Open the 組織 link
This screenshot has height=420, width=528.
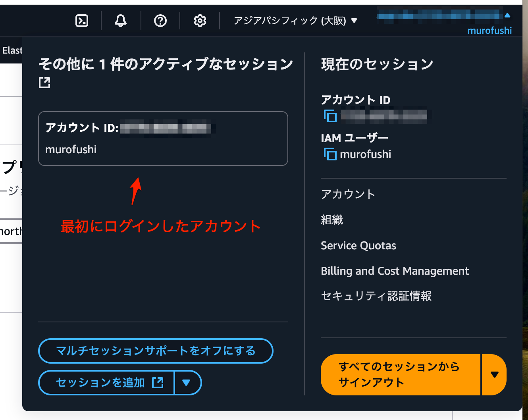[x=332, y=220]
